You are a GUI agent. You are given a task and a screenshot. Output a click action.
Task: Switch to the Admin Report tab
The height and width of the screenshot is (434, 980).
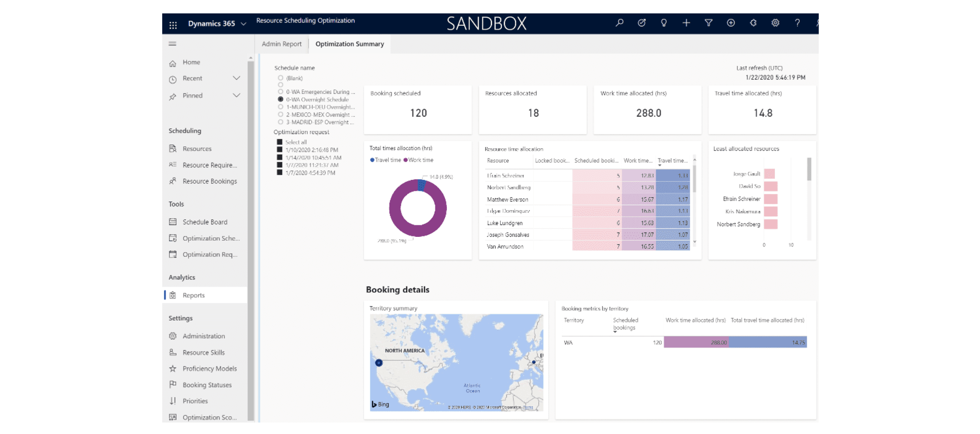tap(282, 44)
